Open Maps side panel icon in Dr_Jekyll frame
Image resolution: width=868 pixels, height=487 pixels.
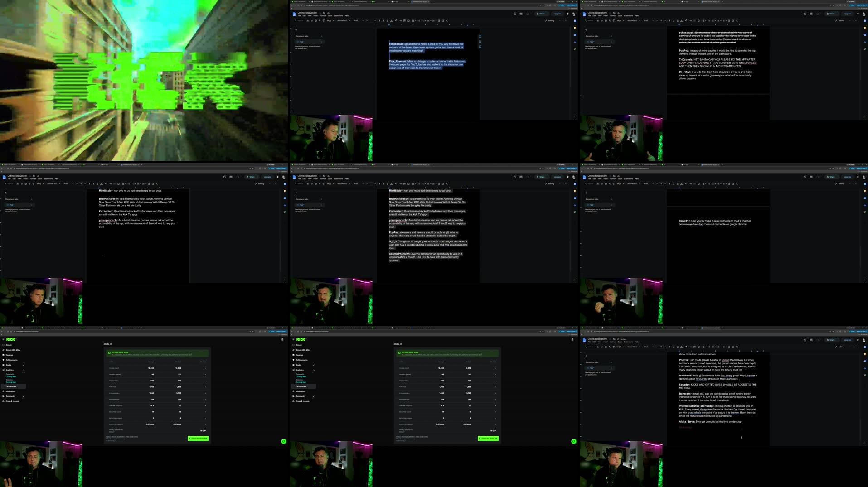click(865, 49)
